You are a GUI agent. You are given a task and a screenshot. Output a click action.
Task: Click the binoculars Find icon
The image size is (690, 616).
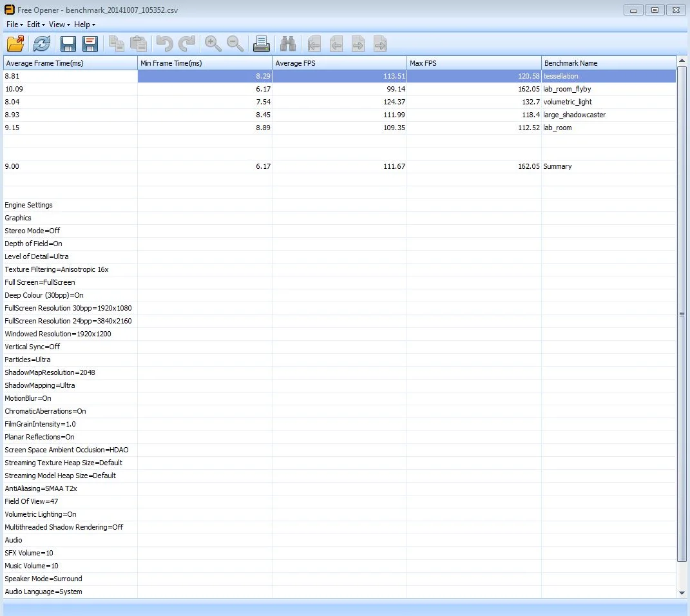pyautogui.click(x=288, y=44)
